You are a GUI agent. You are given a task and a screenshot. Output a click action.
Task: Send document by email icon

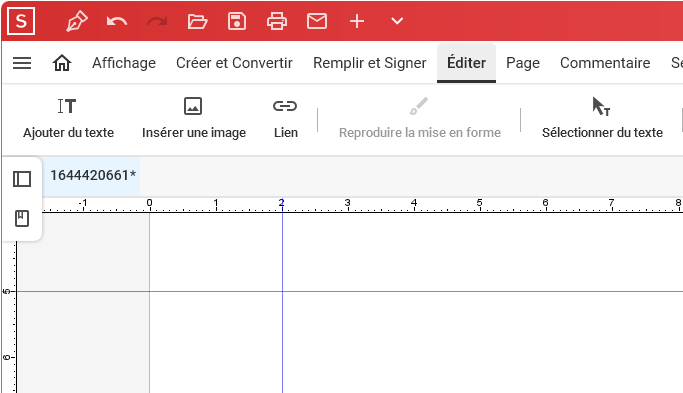(317, 21)
